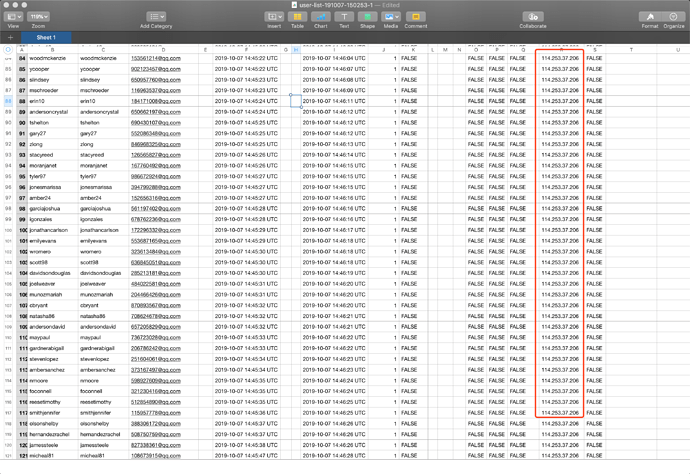Open email link 598927609@qq.com
This screenshot has height=474, width=690.
(156, 381)
